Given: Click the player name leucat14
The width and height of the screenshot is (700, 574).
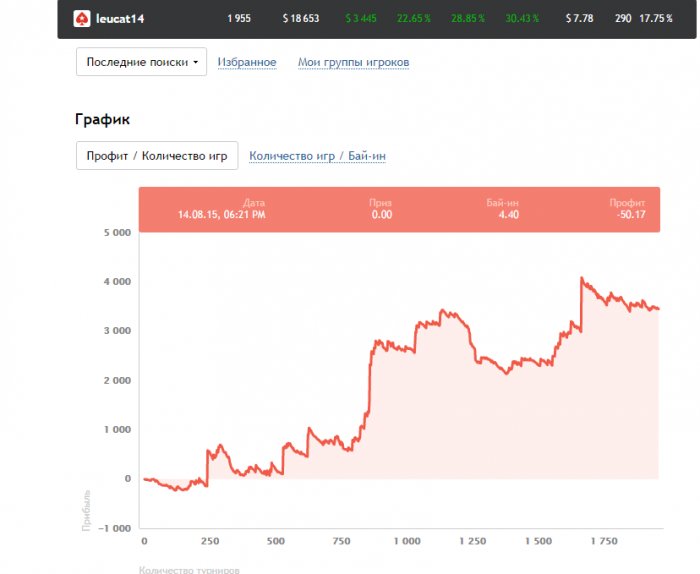Looking at the screenshot, I should click(121, 19).
